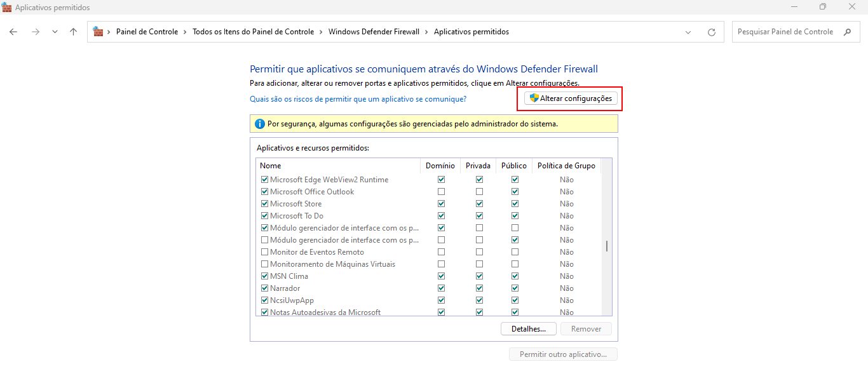
Task: Open the risks of allowing an app link
Action: click(x=358, y=99)
